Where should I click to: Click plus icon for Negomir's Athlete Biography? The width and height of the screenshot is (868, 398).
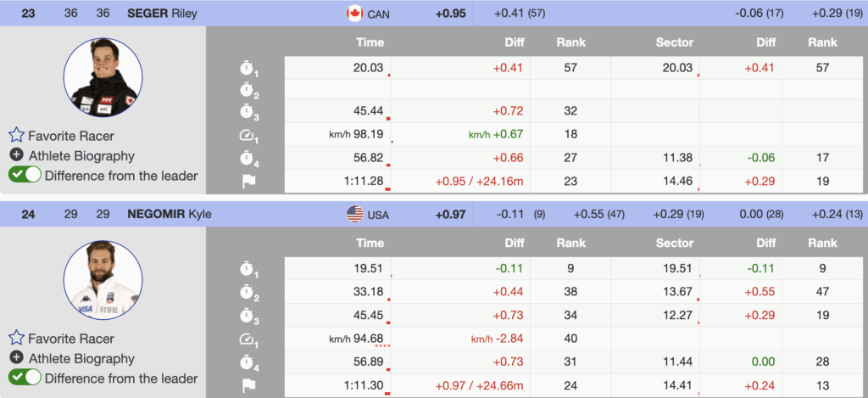coord(16,358)
